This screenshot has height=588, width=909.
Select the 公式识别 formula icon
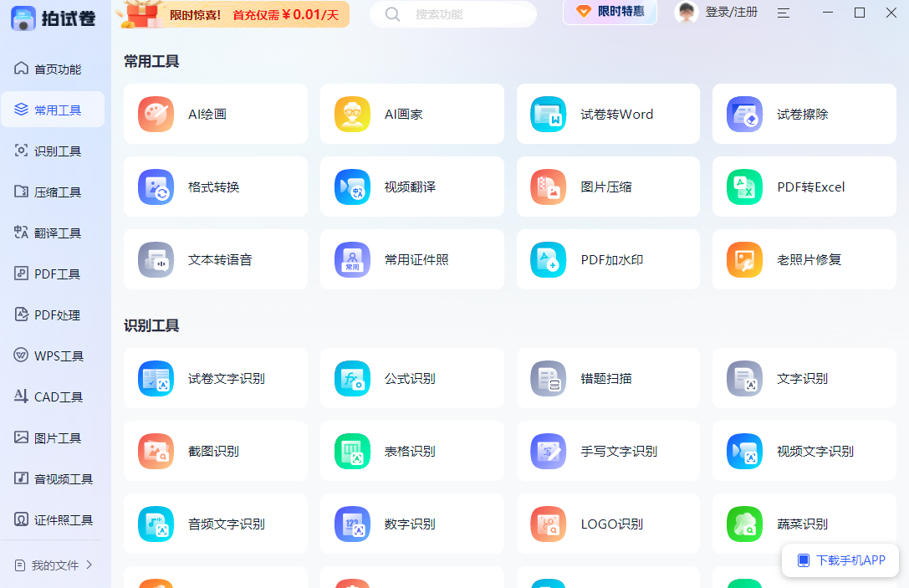coord(352,379)
